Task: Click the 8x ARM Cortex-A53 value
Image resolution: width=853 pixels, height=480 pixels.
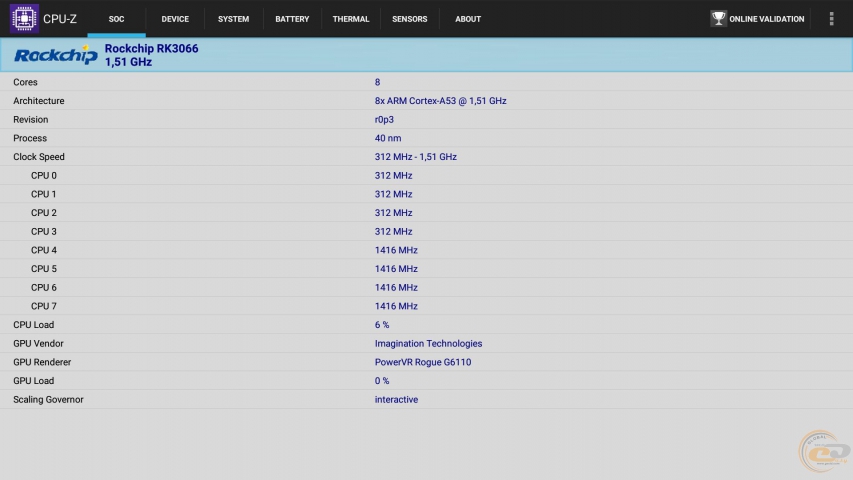Action: pos(441,101)
